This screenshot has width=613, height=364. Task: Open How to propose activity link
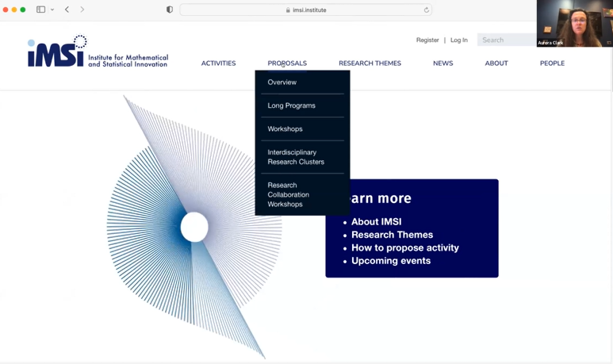pyautogui.click(x=404, y=247)
